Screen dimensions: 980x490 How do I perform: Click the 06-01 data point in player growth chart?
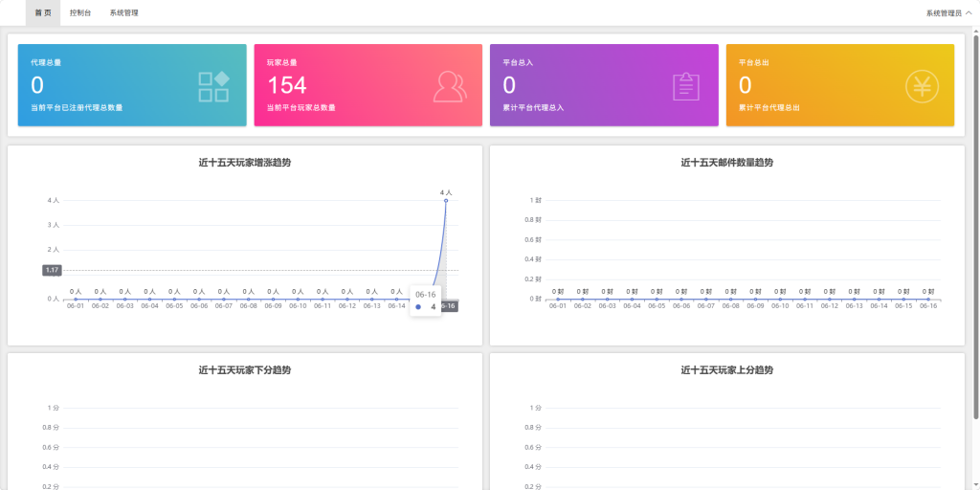click(x=76, y=300)
